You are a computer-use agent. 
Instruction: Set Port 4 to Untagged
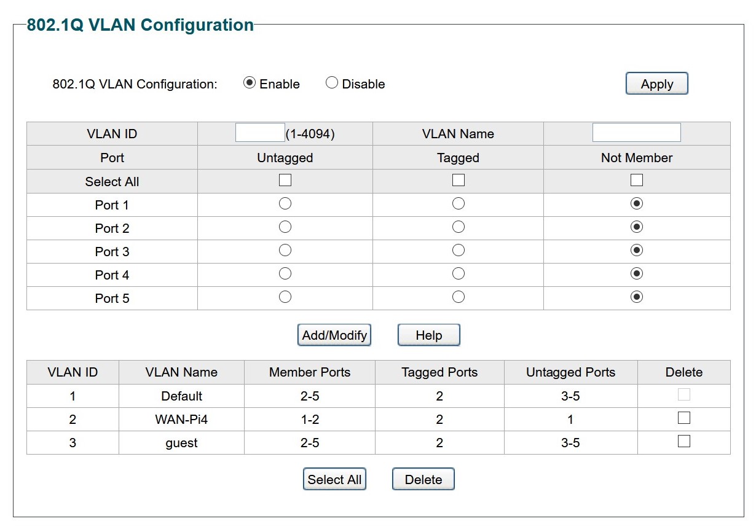point(285,273)
